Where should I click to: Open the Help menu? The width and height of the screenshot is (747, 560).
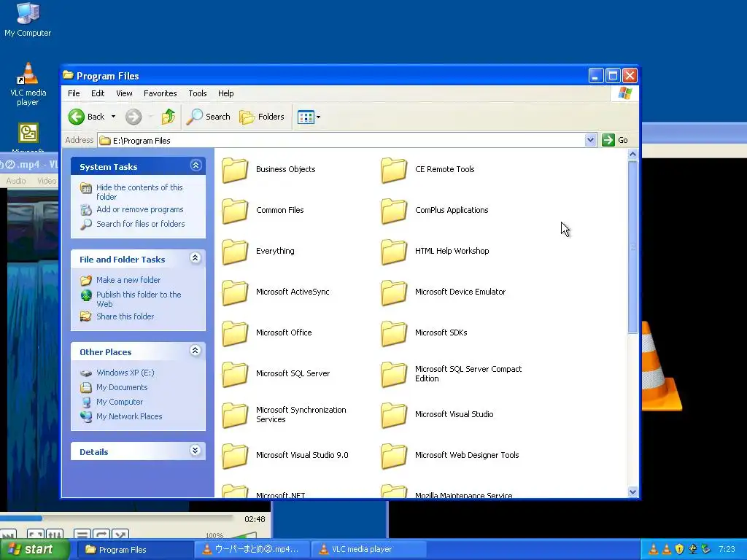coord(226,93)
